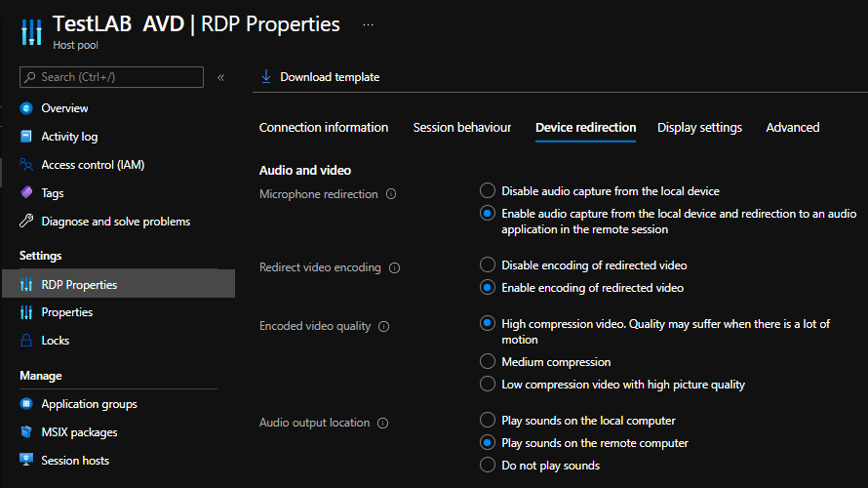
Task: Switch to Connection information tab
Action: [x=324, y=128]
